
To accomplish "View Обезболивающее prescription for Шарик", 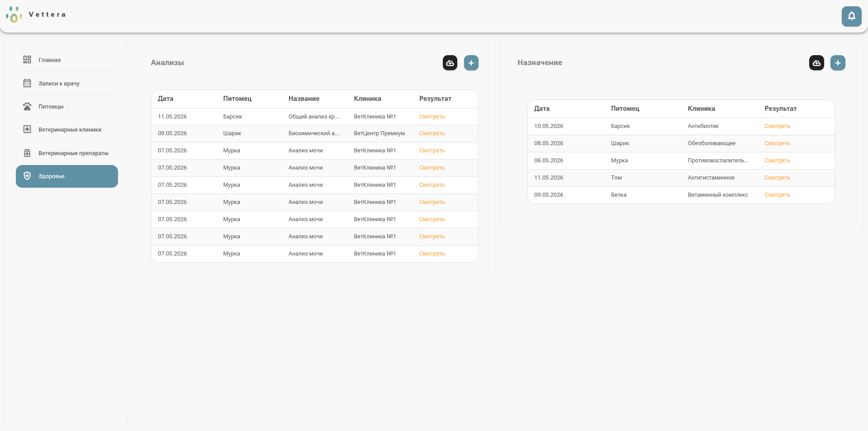I will pyautogui.click(x=777, y=143).
